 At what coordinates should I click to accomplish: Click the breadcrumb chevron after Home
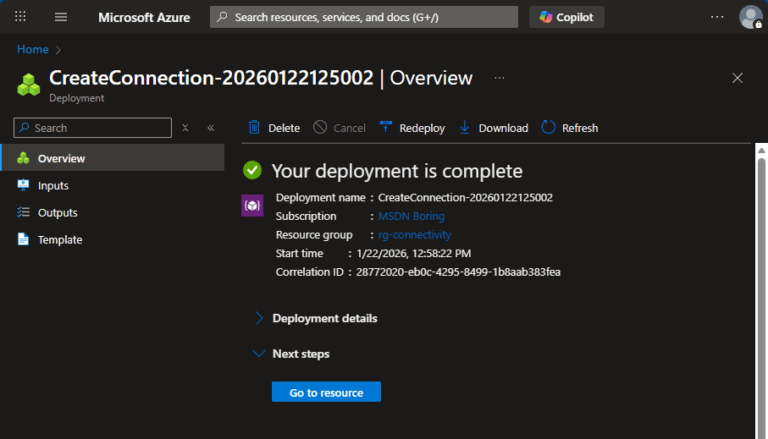tap(58, 49)
